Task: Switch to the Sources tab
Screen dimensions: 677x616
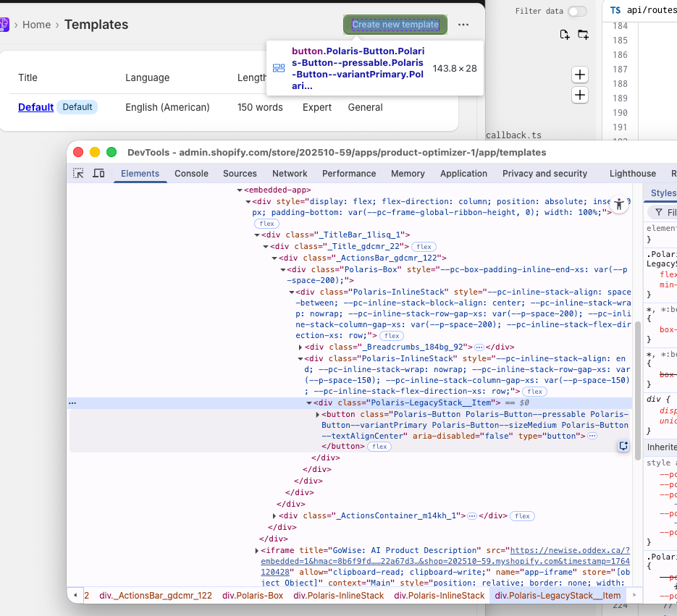Action: [240, 174]
